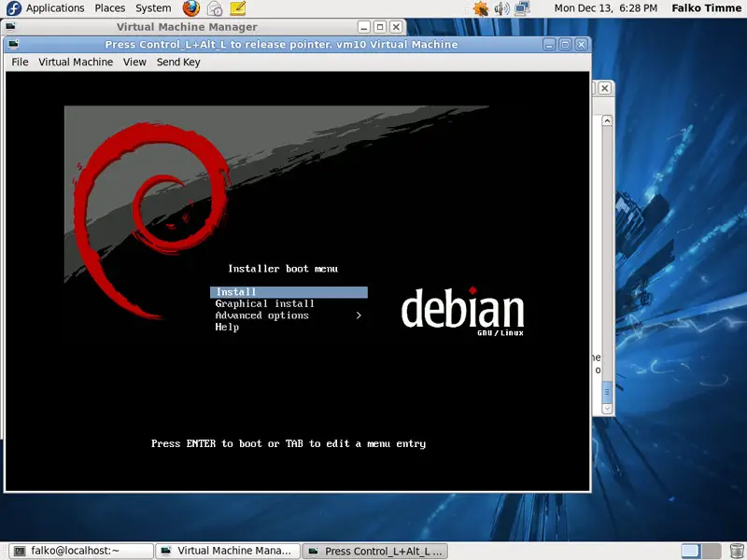Minimize the Virtual Machine Manager window
Image resolution: width=747 pixels, height=560 pixels.
click(x=364, y=27)
